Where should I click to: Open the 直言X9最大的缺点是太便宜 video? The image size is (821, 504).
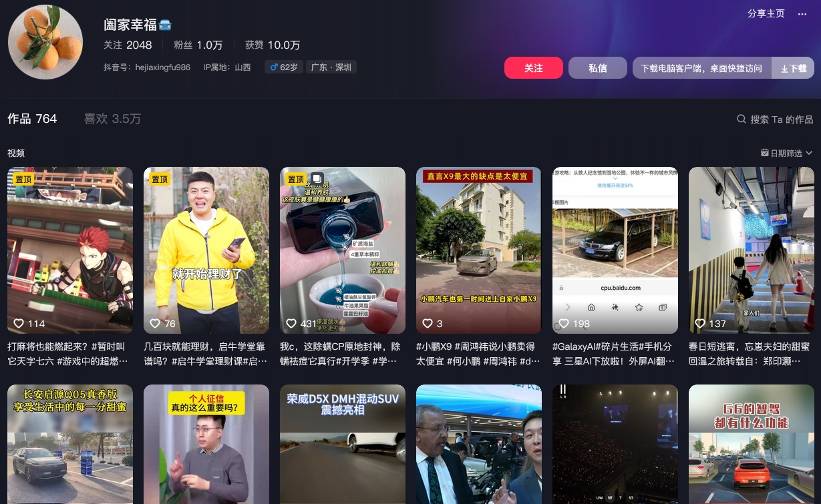tap(479, 250)
